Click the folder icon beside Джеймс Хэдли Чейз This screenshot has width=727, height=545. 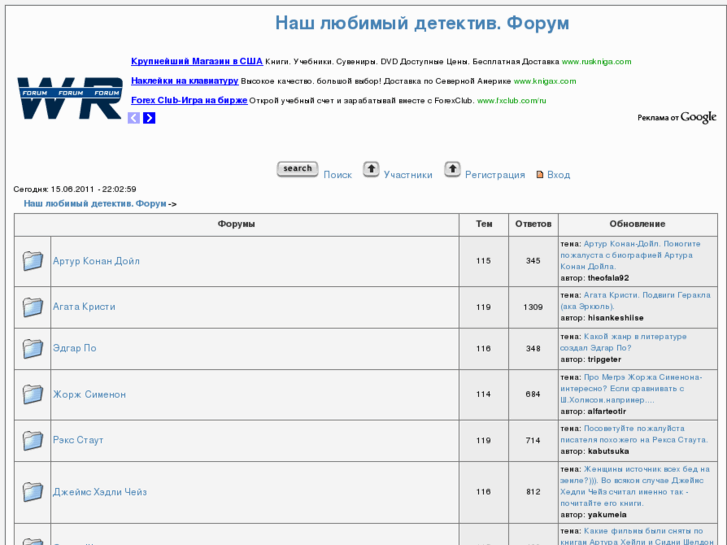tap(33, 491)
